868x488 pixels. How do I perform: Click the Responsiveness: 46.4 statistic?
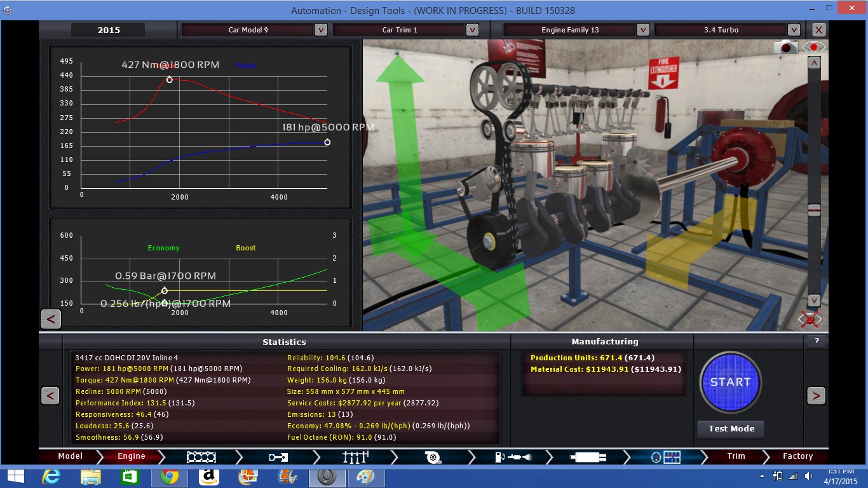click(x=122, y=414)
